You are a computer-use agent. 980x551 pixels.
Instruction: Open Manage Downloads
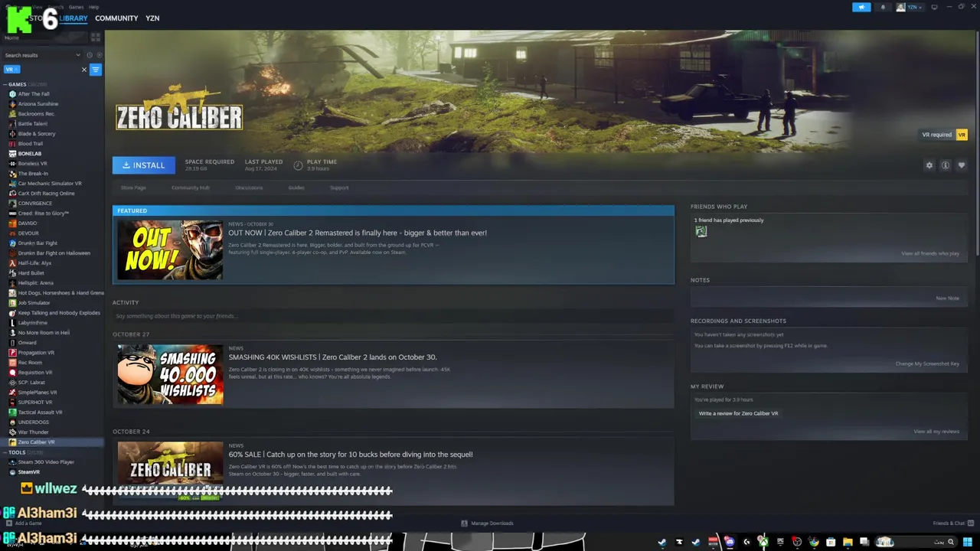coord(487,523)
